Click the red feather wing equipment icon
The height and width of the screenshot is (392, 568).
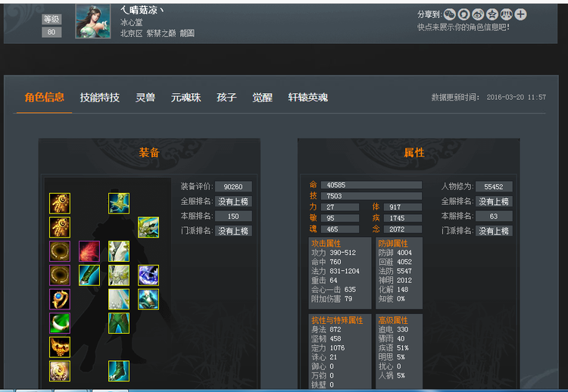click(x=89, y=251)
